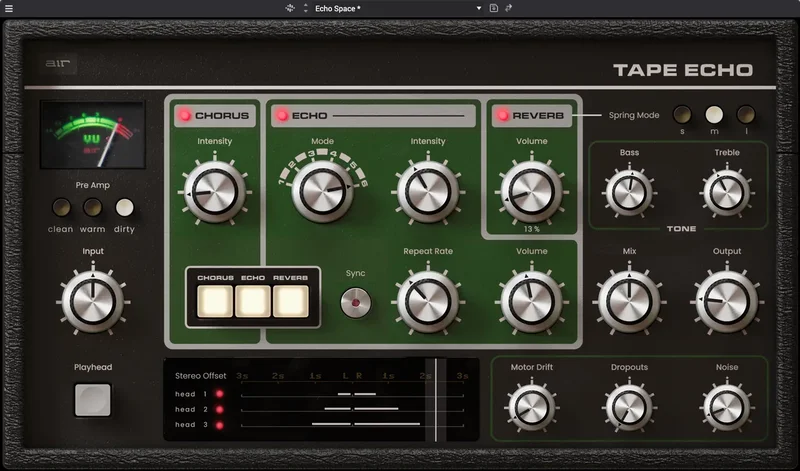Click the Mix knob

click(629, 301)
